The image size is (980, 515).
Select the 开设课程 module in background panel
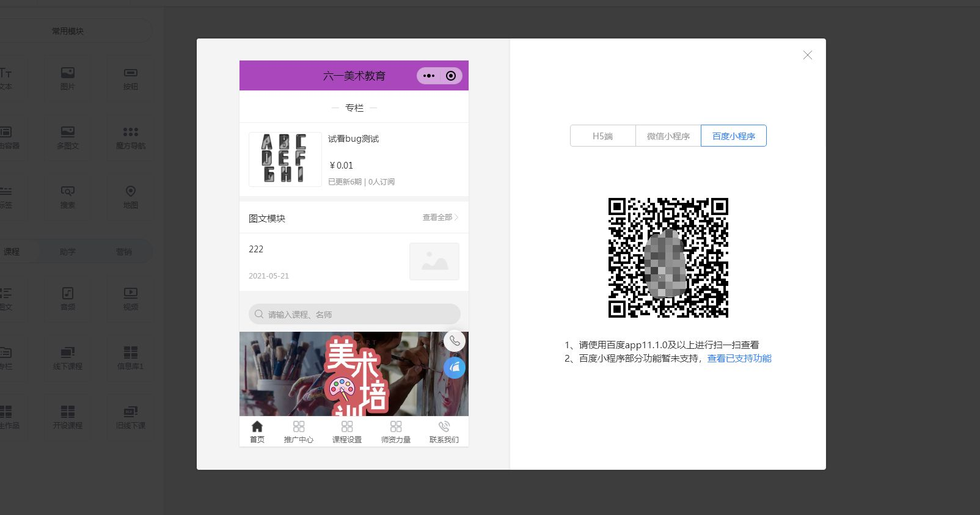point(68,418)
